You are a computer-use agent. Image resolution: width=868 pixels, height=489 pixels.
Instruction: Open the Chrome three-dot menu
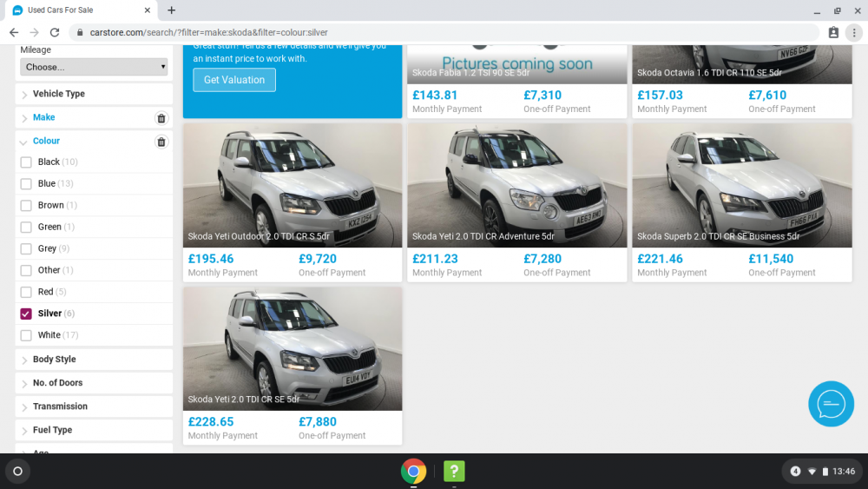pos(854,33)
